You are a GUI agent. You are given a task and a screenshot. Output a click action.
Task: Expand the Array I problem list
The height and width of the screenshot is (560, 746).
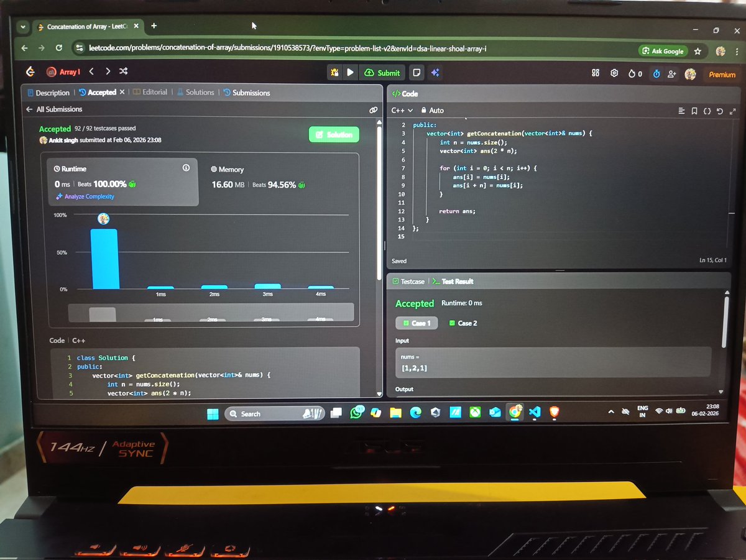(x=64, y=72)
